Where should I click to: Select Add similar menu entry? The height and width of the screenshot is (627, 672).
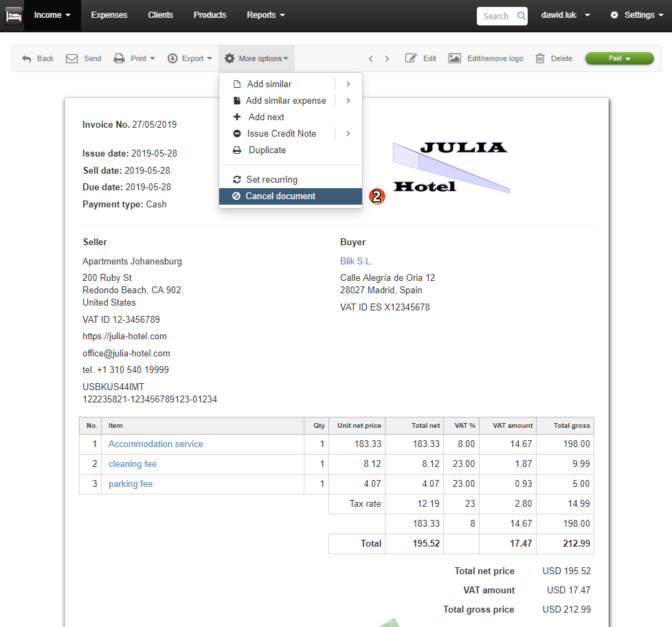point(269,84)
